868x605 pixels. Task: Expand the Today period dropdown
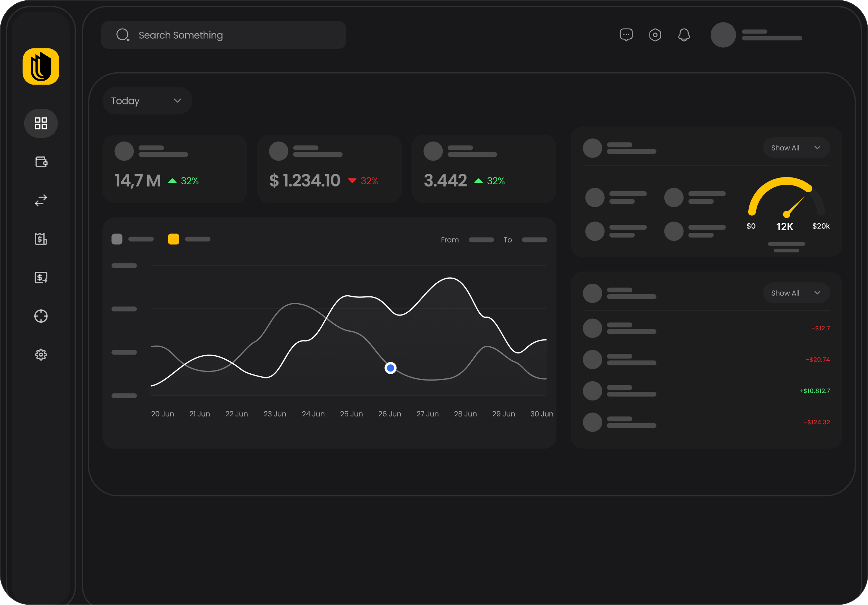pyautogui.click(x=147, y=100)
